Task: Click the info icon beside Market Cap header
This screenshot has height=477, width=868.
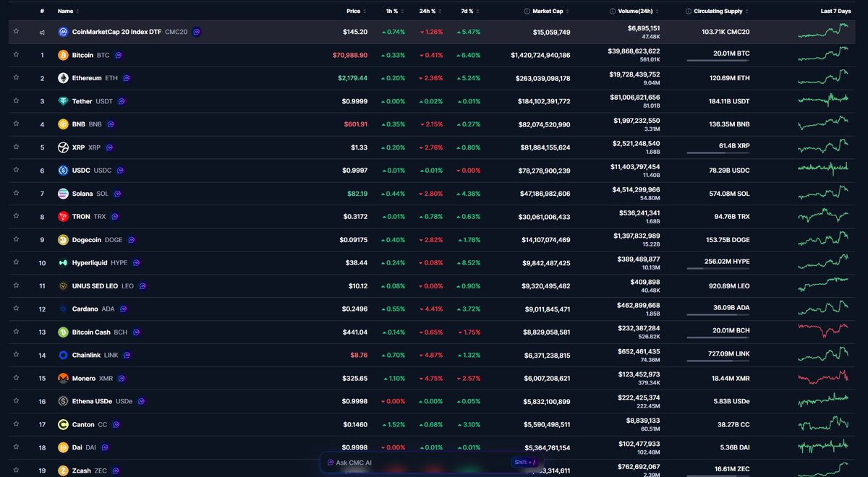Action: 527,12
